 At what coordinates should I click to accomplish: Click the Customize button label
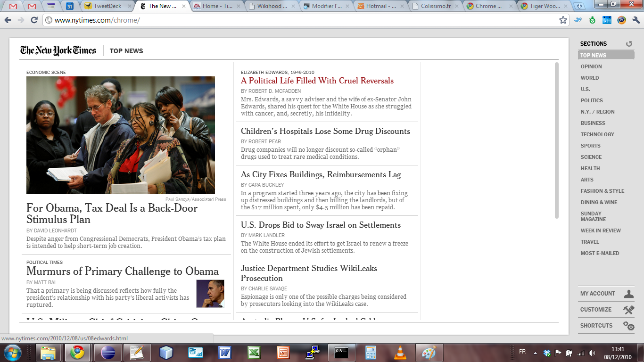596,310
